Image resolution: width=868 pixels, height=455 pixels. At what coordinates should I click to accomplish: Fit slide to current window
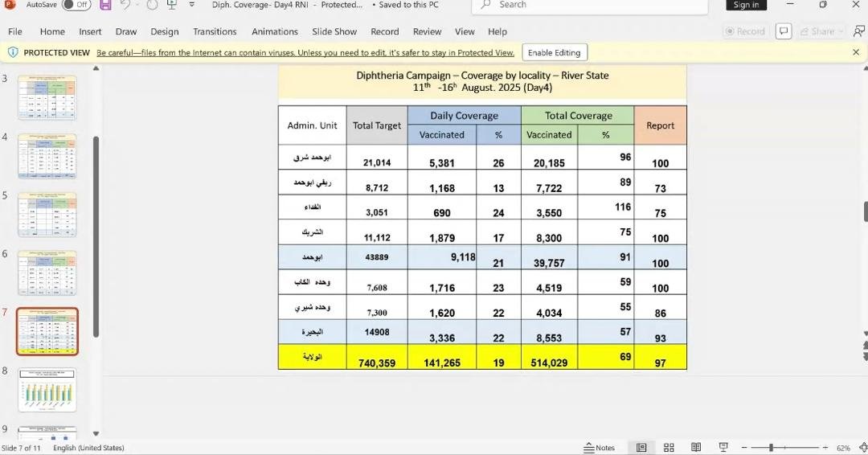(861, 448)
